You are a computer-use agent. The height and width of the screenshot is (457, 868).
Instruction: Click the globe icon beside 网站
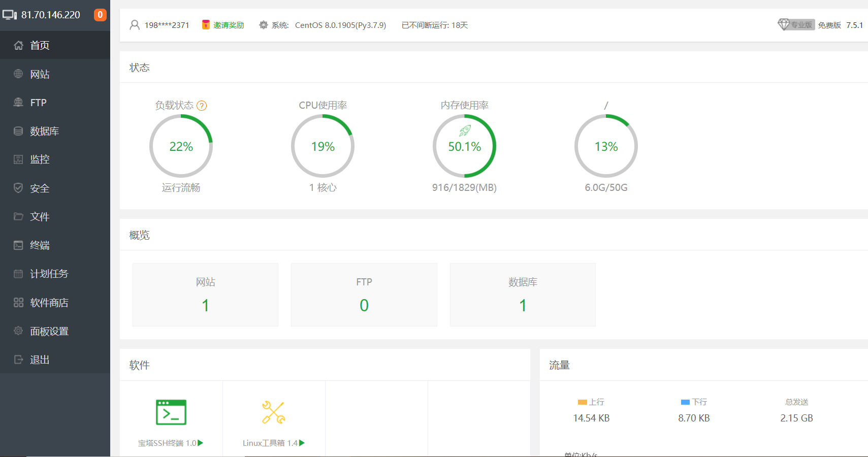pyautogui.click(x=18, y=74)
